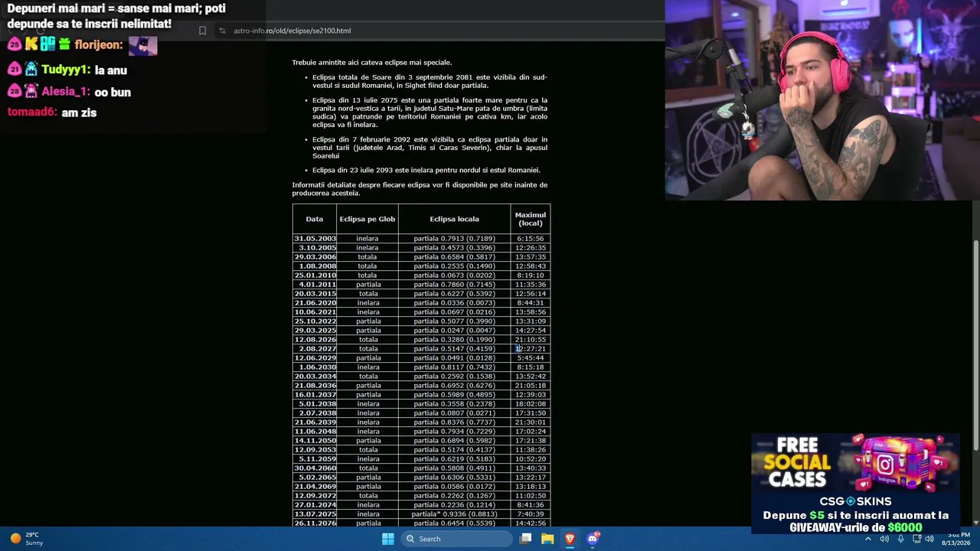Image resolution: width=980 pixels, height=551 pixels.
Task: Open Discord from the taskbar
Action: [593, 539]
